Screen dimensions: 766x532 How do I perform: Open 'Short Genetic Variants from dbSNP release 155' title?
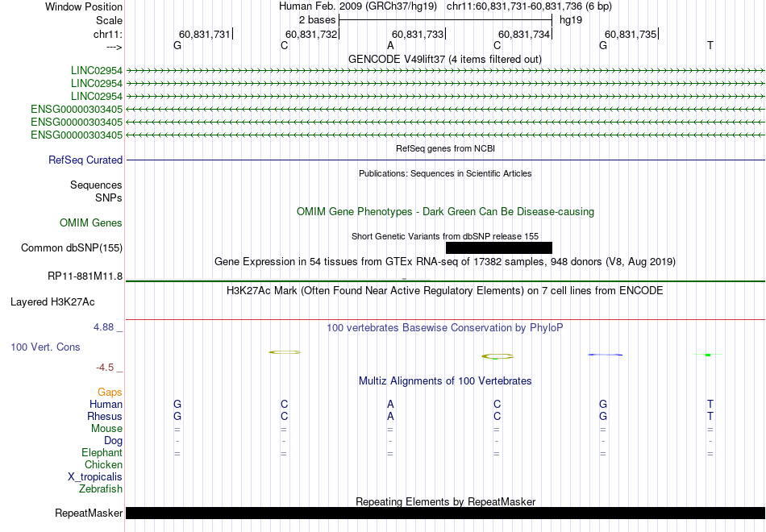coord(445,236)
